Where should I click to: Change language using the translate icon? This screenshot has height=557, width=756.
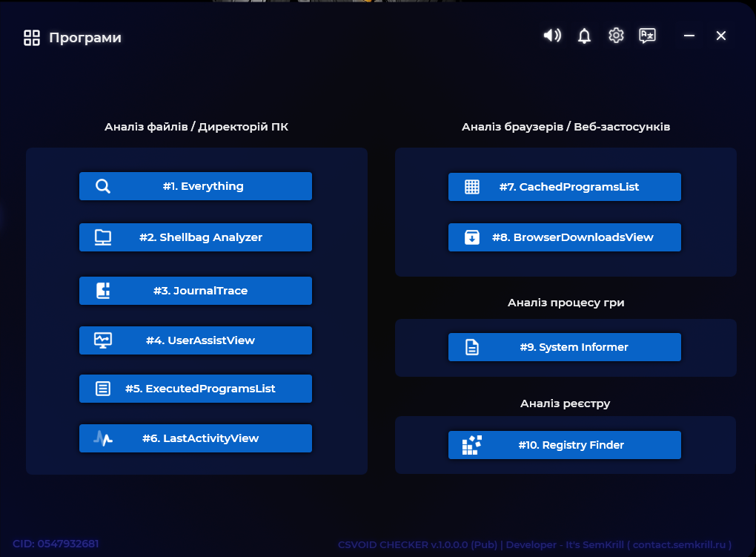click(x=648, y=36)
